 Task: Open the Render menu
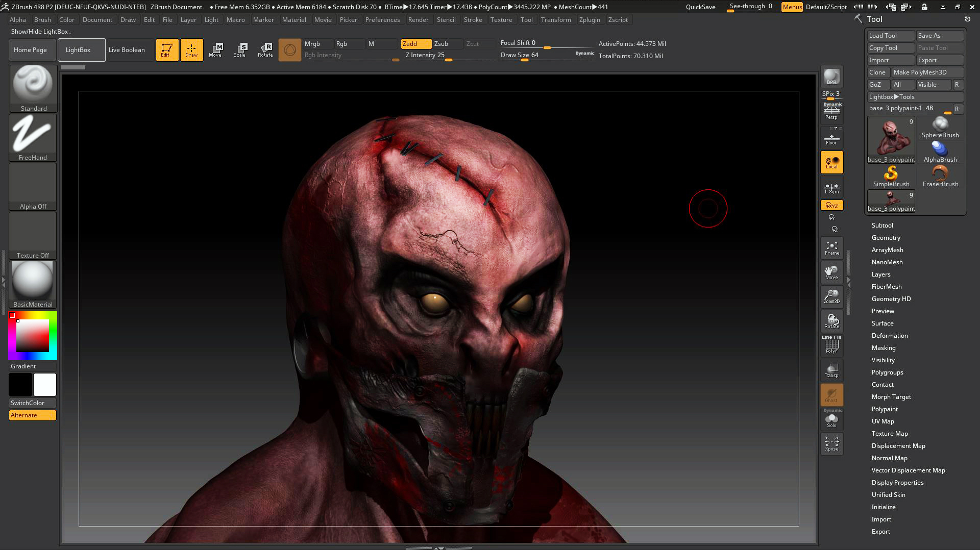coord(418,20)
